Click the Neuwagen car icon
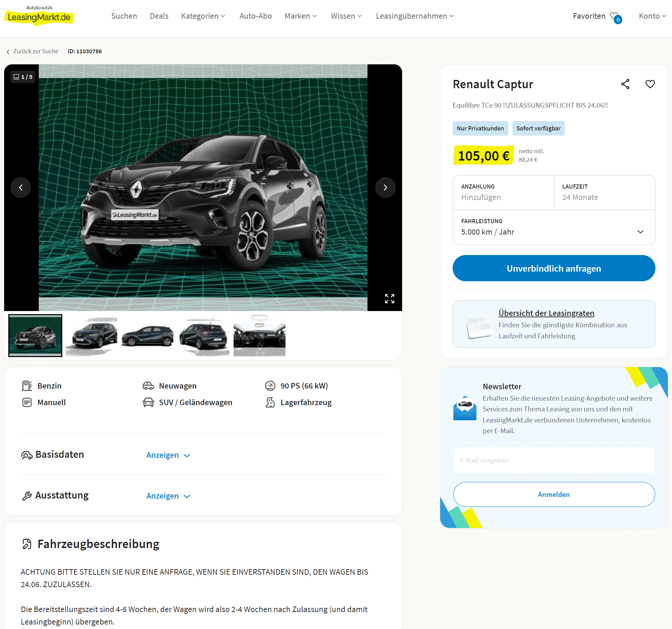Image resolution: width=672 pixels, height=629 pixels. tap(148, 386)
